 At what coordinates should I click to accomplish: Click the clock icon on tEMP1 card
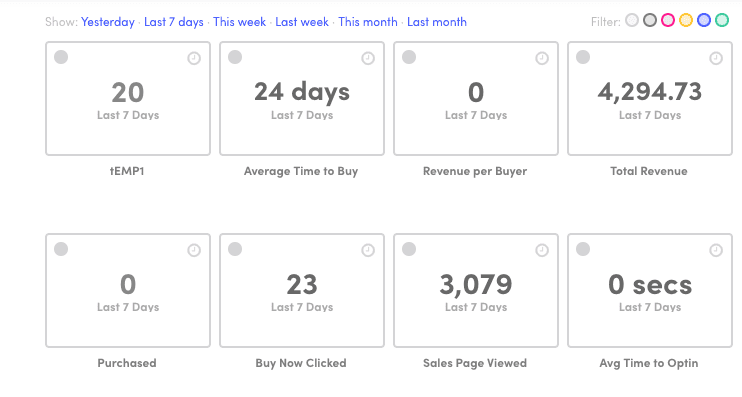pos(194,58)
